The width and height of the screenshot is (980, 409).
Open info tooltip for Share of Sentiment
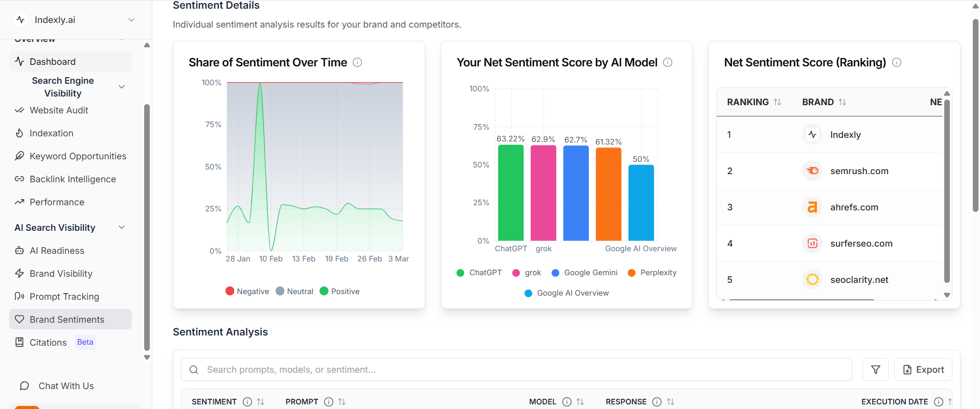pyautogui.click(x=357, y=62)
